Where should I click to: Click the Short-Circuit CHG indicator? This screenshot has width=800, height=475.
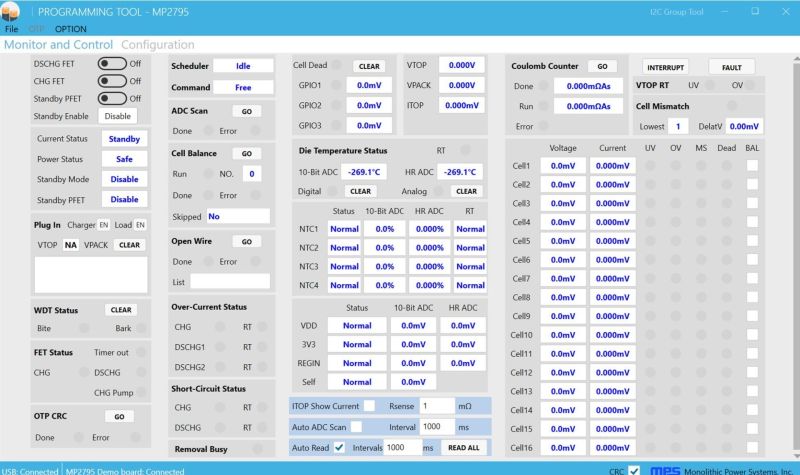coord(220,407)
